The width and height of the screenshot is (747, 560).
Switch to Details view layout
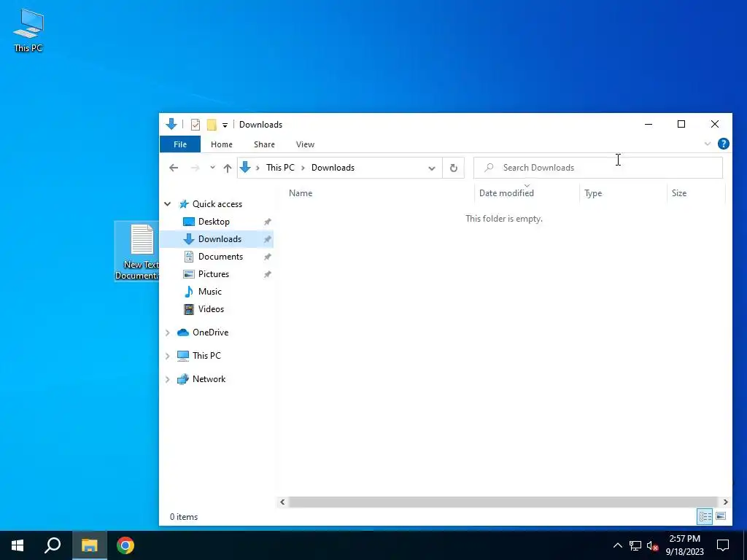coord(705,516)
